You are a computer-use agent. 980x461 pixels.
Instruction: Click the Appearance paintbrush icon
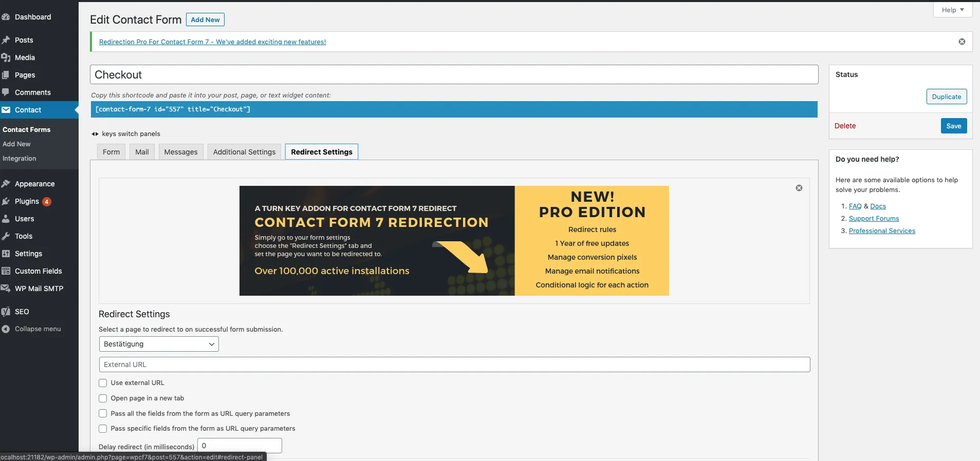tap(6, 184)
